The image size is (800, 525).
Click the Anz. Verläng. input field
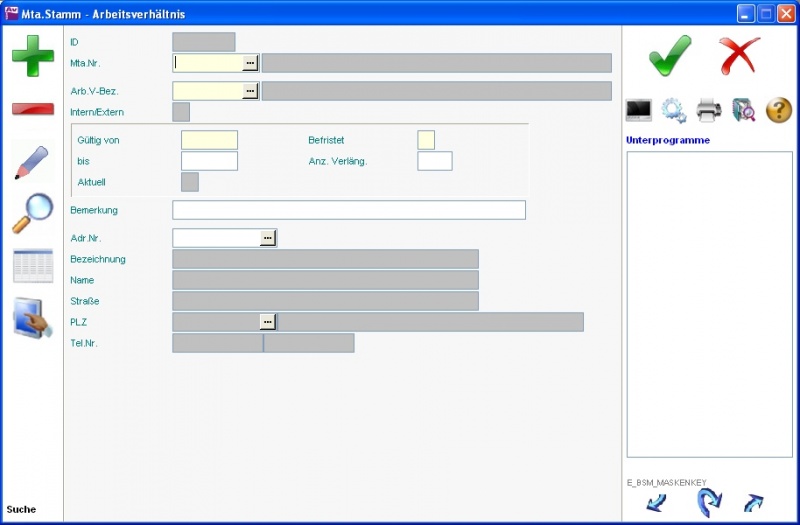point(435,161)
